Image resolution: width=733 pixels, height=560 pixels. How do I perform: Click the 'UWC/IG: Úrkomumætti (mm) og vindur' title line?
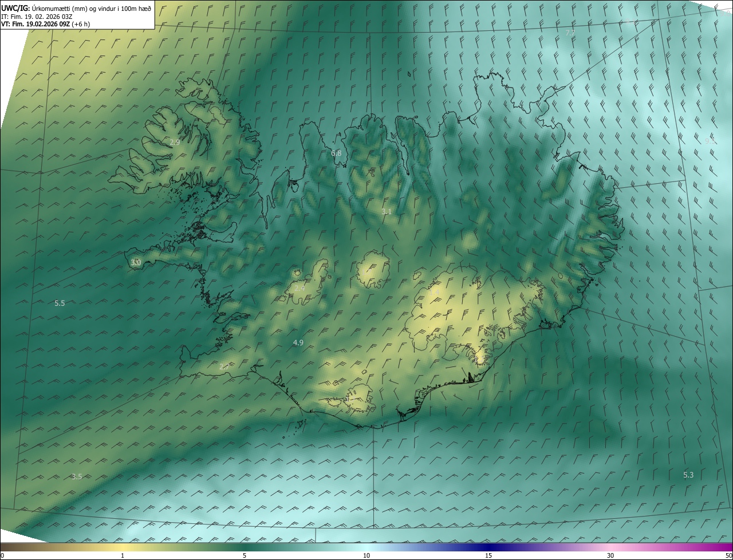coord(76,7)
